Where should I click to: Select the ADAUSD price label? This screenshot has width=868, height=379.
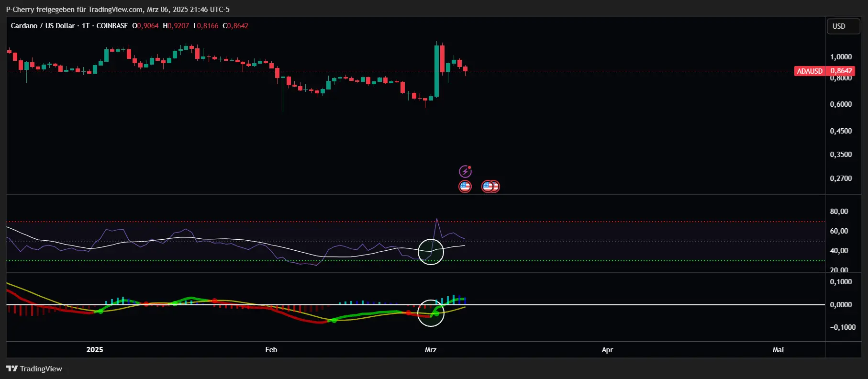810,71
